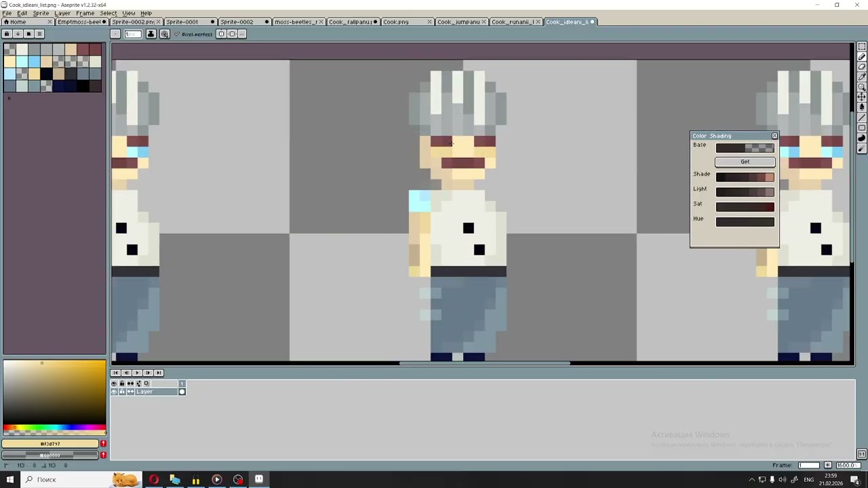Screen dimensions: 868x488
Task: Select the Rectangular Marquee tool
Action: (862, 47)
